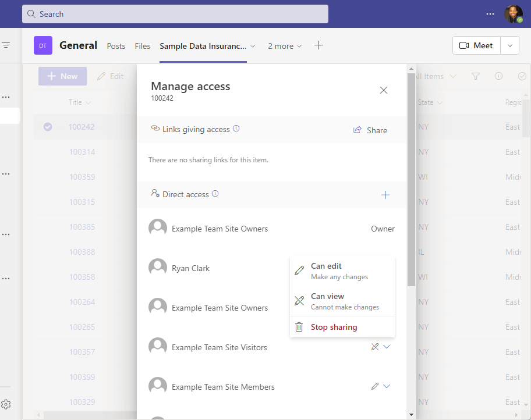This screenshot has width=531, height=420.
Task: Expand the 2 more tabs dropdown
Action: tap(285, 46)
